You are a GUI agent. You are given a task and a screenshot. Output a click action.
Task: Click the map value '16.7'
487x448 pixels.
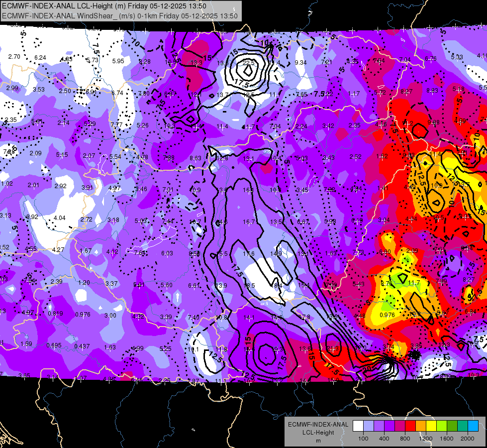pyautogui.click(x=249, y=222)
